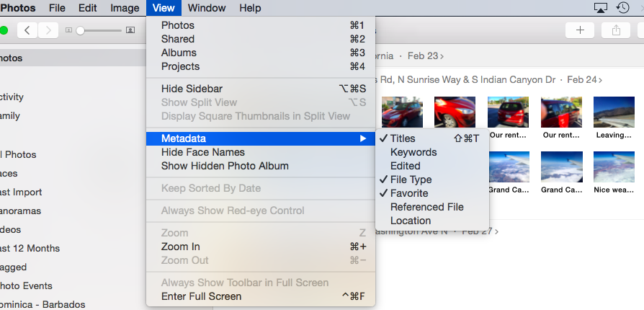This screenshot has width=644, height=310.
Task: Expand the Metadata submenu arrow
Action: tap(363, 138)
